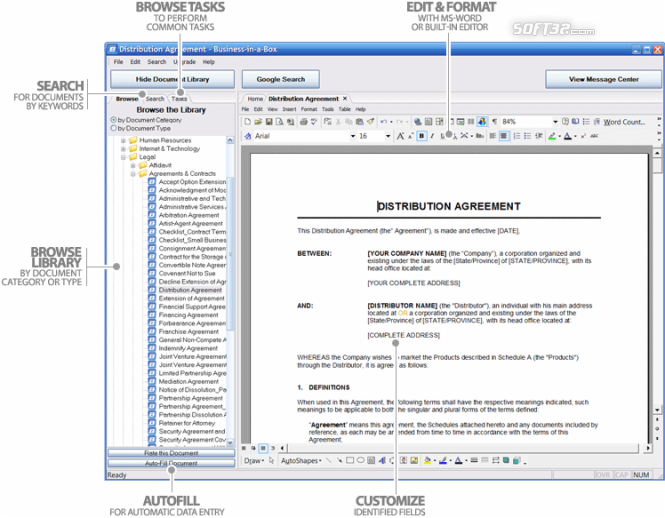The width and height of the screenshot is (665, 518).
Task: Select the 'by Document Type' radio button
Action: [x=113, y=128]
